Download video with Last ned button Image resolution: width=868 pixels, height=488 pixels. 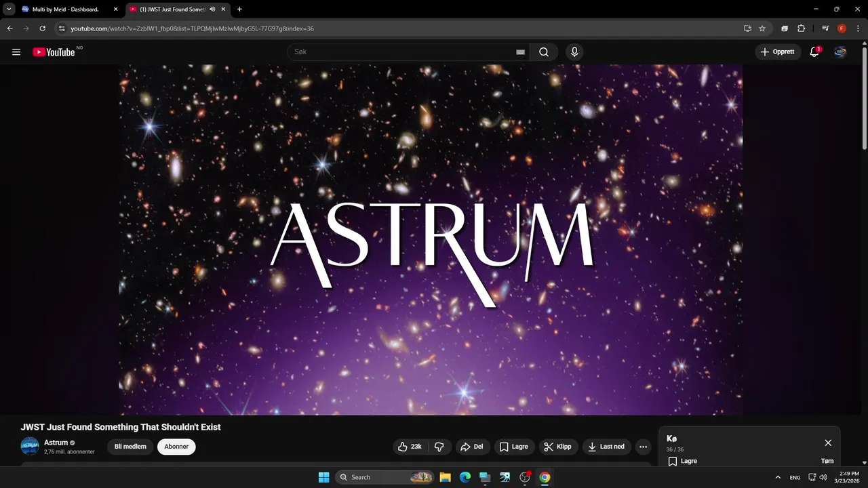point(607,447)
